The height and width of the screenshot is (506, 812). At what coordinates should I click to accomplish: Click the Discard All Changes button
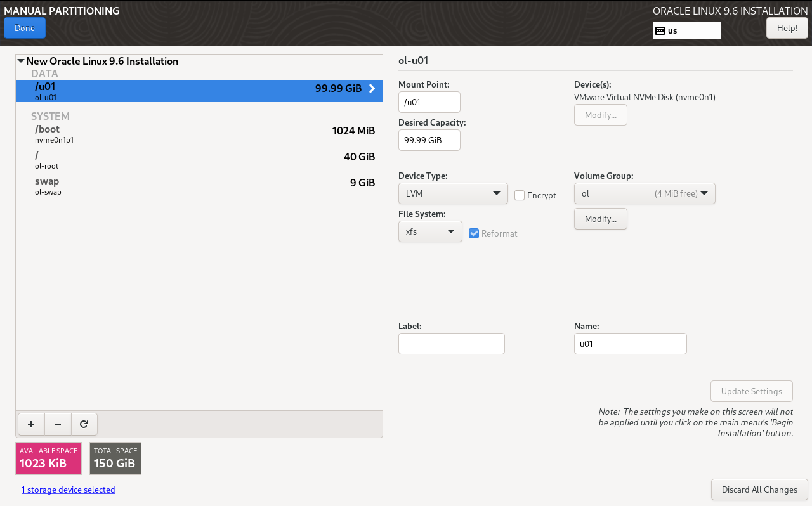pos(759,490)
